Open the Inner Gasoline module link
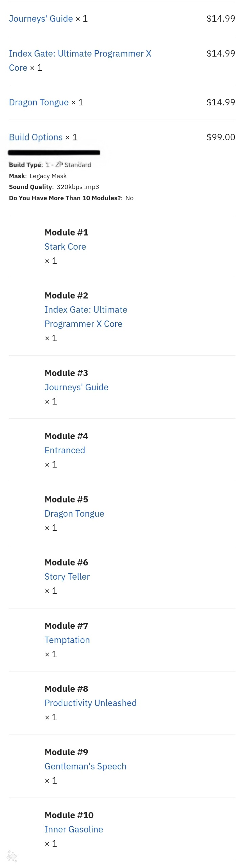 click(74, 829)
